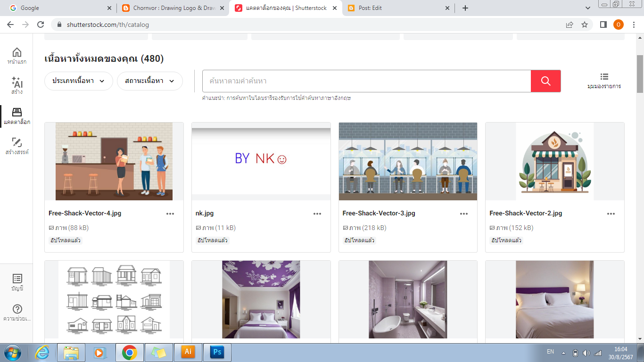This screenshot has height=362, width=644.
Task: Open the AI create sidebar item
Action: [17, 85]
